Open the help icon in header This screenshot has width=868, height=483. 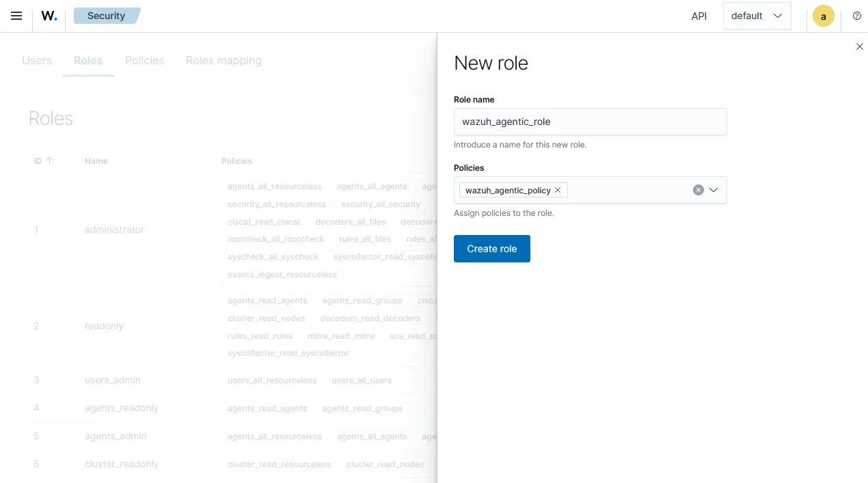pyautogui.click(x=857, y=16)
